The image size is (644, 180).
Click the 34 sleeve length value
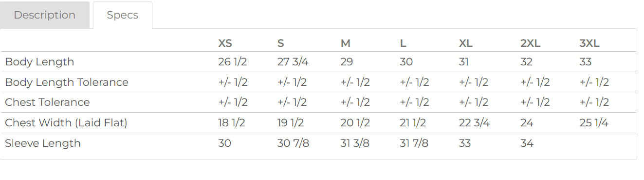[x=527, y=143]
